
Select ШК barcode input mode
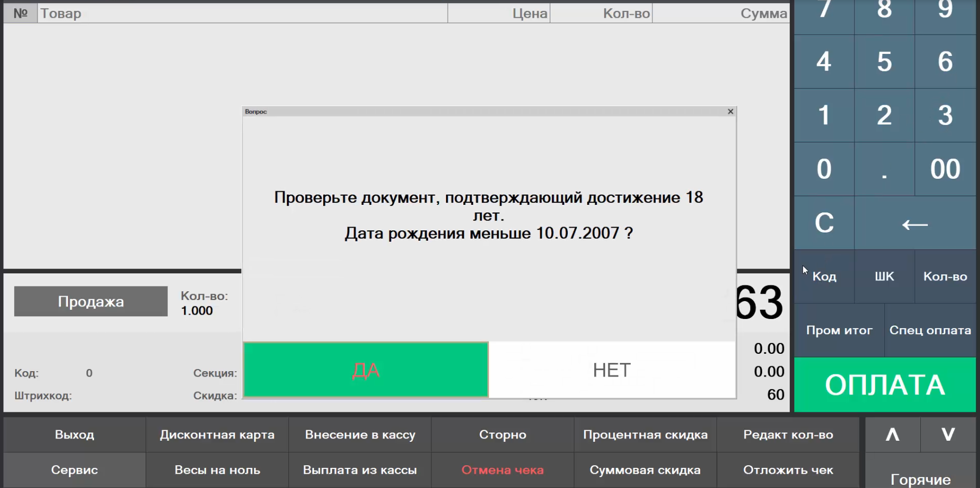(884, 277)
